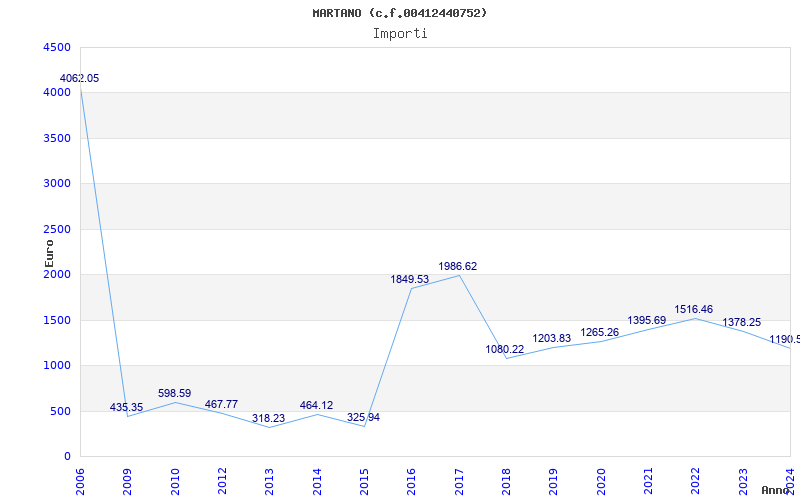800x500 pixels.
Task: Click the y-axis value 2500
Action: (57, 230)
